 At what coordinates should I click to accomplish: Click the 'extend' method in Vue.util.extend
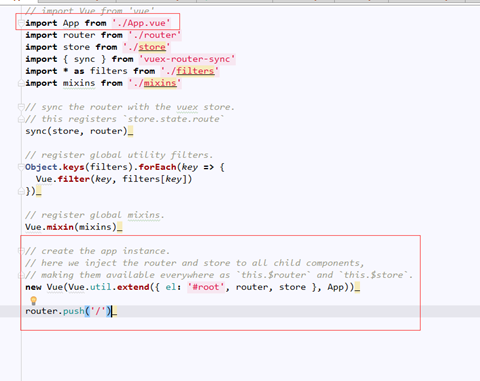pos(133,287)
